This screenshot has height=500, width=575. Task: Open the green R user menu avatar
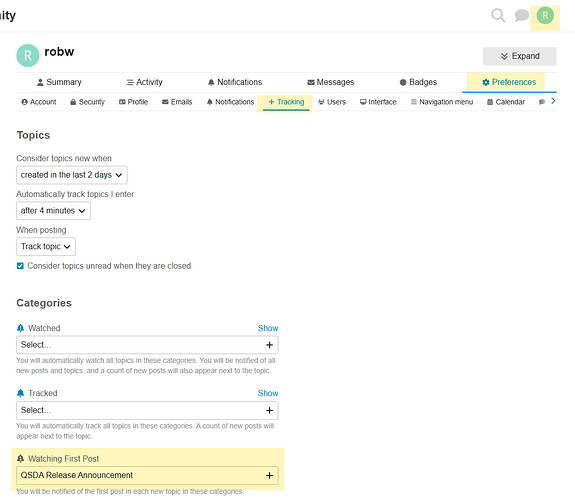[545, 15]
